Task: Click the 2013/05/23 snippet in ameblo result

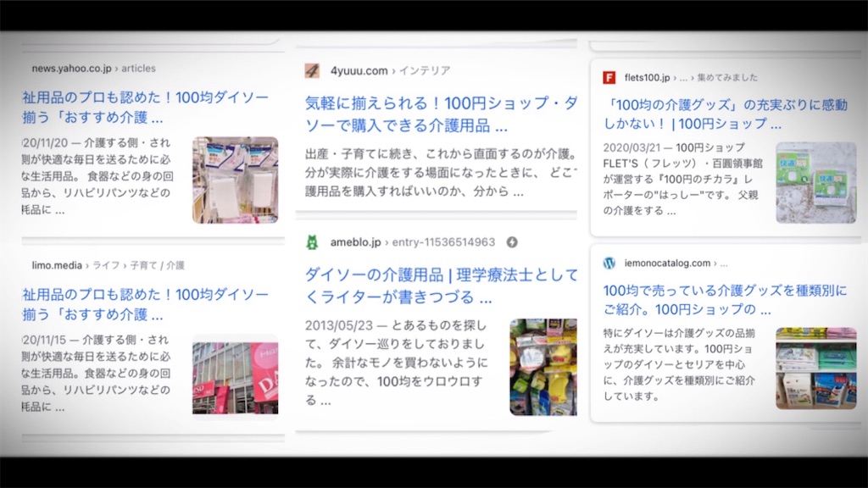Action: pyautogui.click(x=397, y=363)
